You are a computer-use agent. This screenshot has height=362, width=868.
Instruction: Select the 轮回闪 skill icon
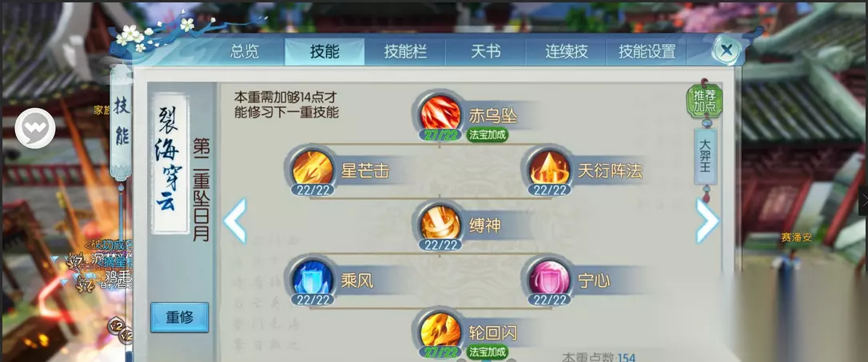(440, 331)
